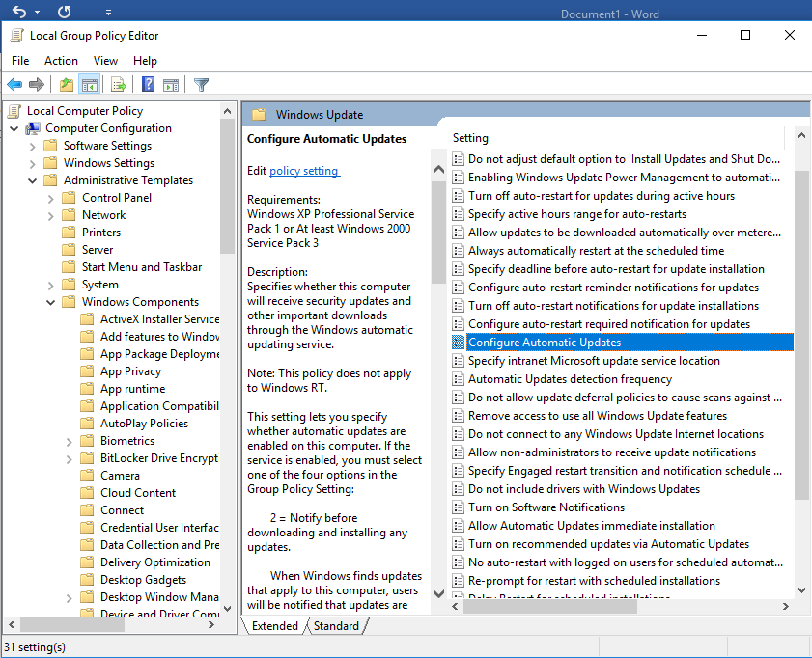The width and height of the screenshot is (812, 658).
Task: Click policy icon beside Specify active hours range
Action: pyautogui.click(x=459, y=214)
